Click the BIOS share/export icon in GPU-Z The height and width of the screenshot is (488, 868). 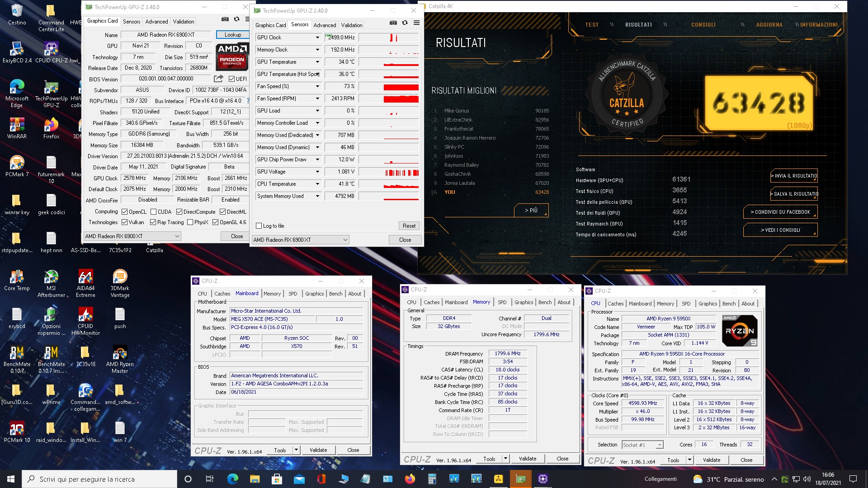218,79
